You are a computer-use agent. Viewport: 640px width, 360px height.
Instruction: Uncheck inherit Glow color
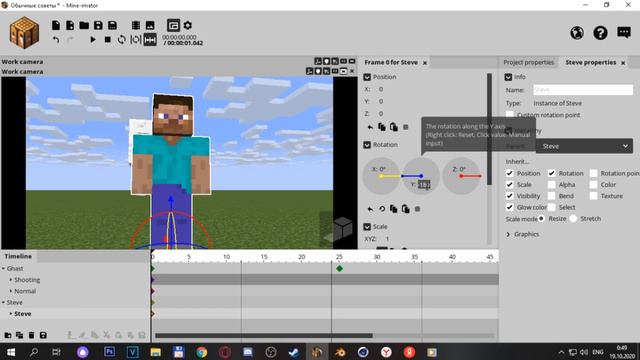pos(509,207)
